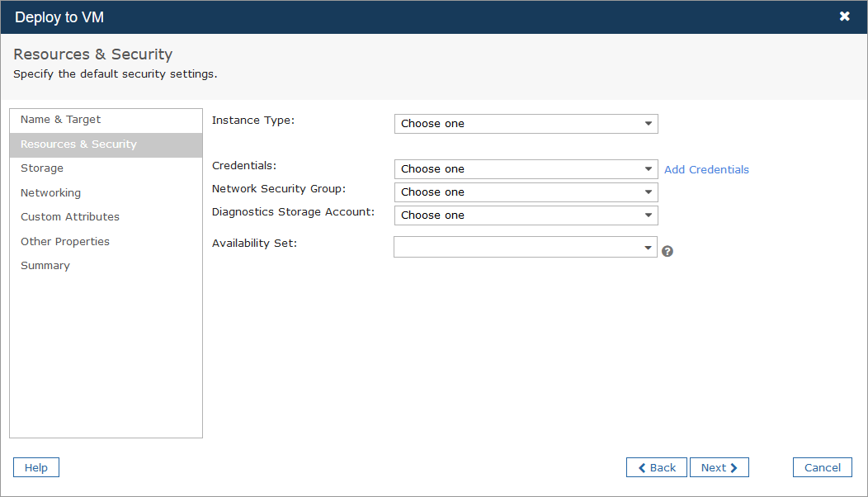Click the Diagnostics Storage Account label

(293, 212)
